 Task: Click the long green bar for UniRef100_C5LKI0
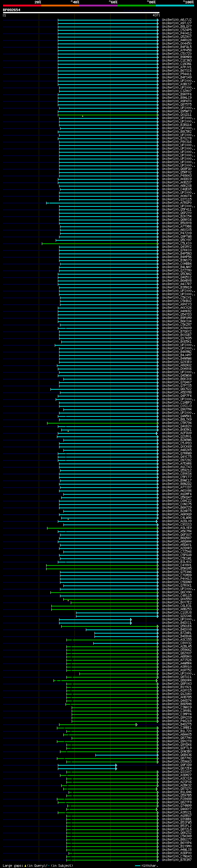[x=100, y=243]
